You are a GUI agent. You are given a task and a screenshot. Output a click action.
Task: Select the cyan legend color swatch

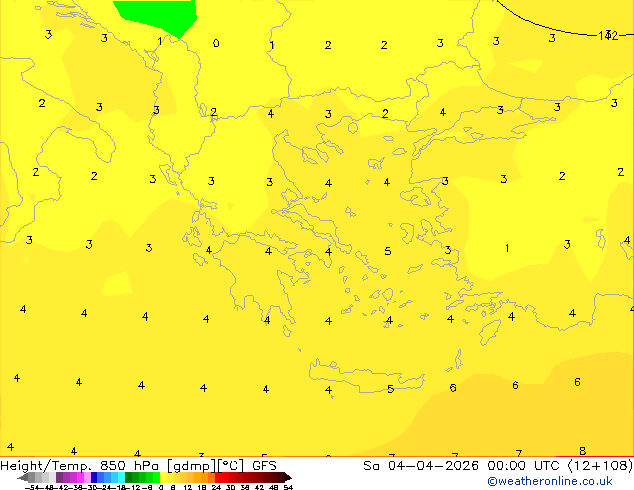(121, 477)
